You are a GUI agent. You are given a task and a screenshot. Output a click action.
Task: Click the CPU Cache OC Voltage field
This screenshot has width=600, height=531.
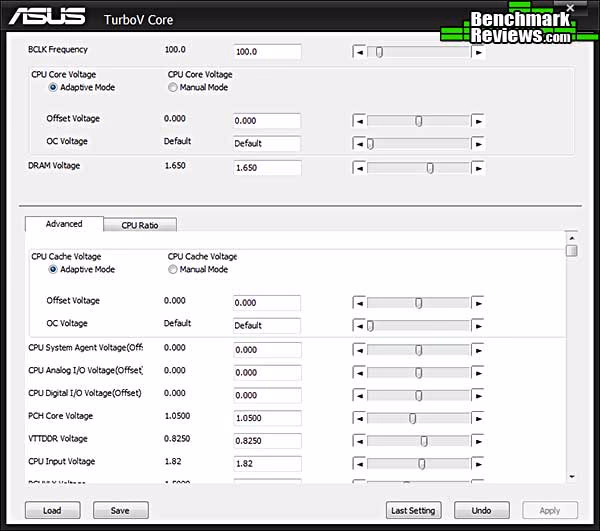(267, 326)
